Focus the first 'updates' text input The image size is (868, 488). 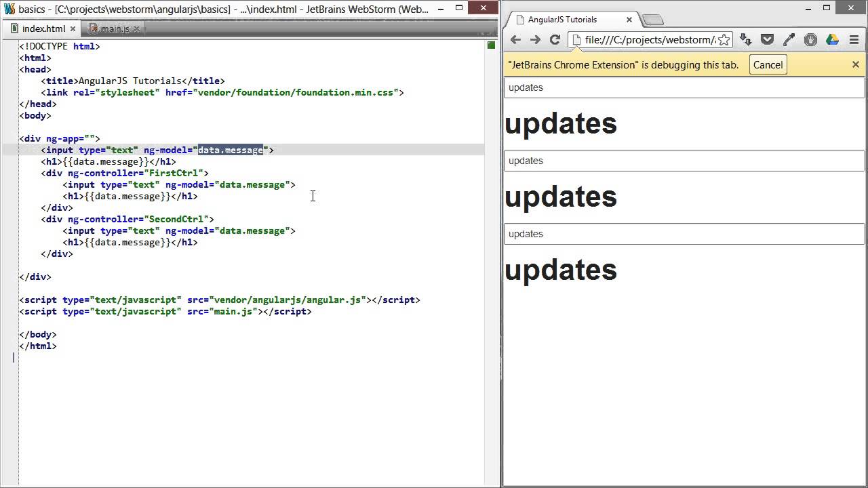[x=684, y=87]
